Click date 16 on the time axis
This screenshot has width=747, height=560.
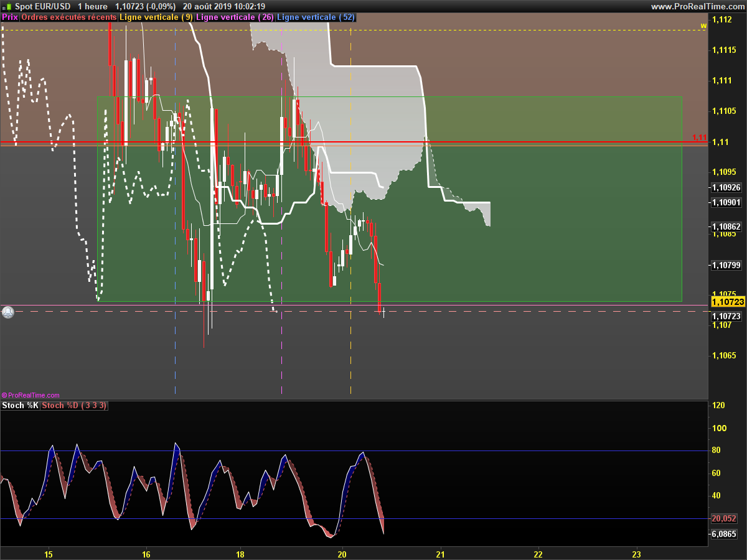pos(146,554)
